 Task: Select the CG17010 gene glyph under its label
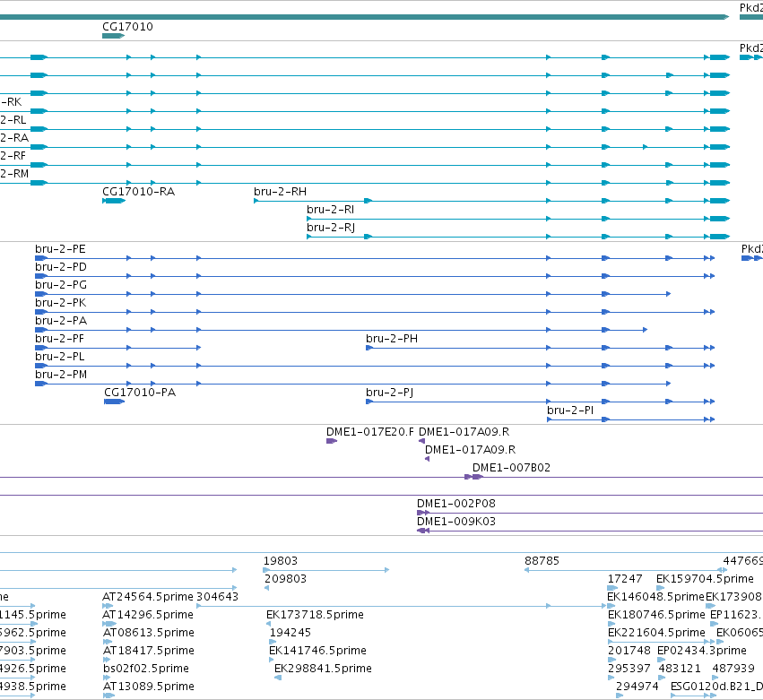click(x=113, y=36)
